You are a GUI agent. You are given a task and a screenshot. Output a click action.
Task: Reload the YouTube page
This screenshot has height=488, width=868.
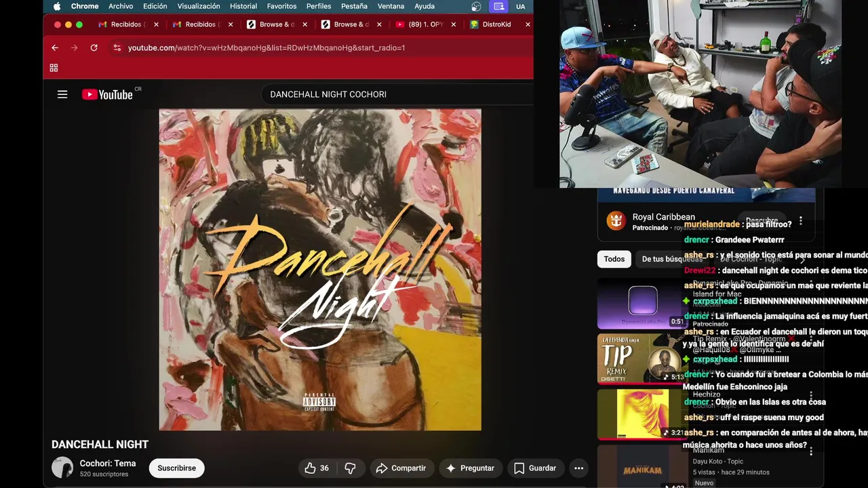click(94, 47)
